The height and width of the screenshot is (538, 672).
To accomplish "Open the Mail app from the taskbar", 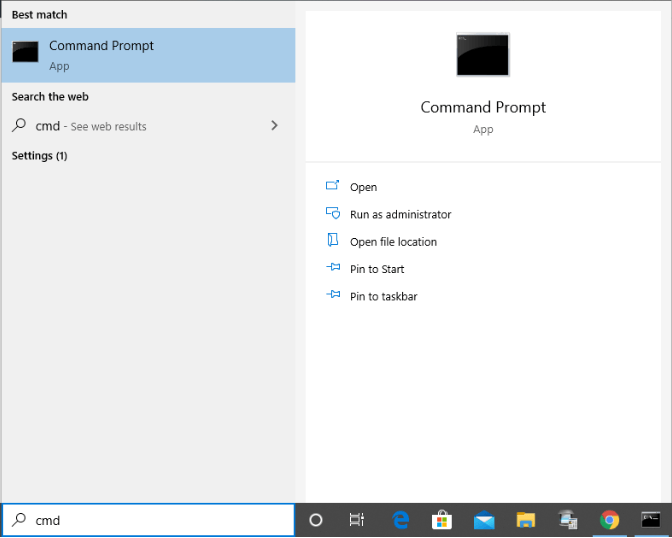I will (x=484, y=520).
